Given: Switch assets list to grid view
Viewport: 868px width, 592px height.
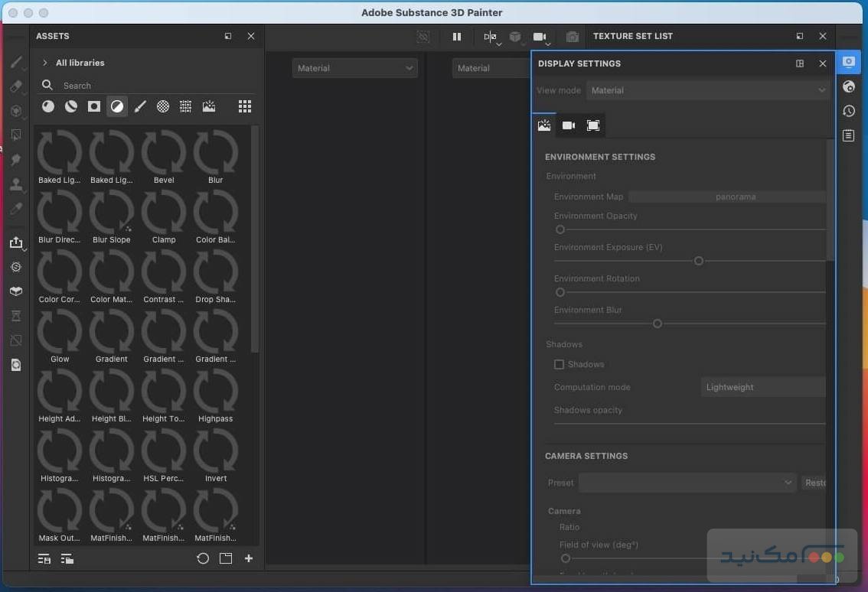Looking at the screenshot, I should (x=244, y=106).
